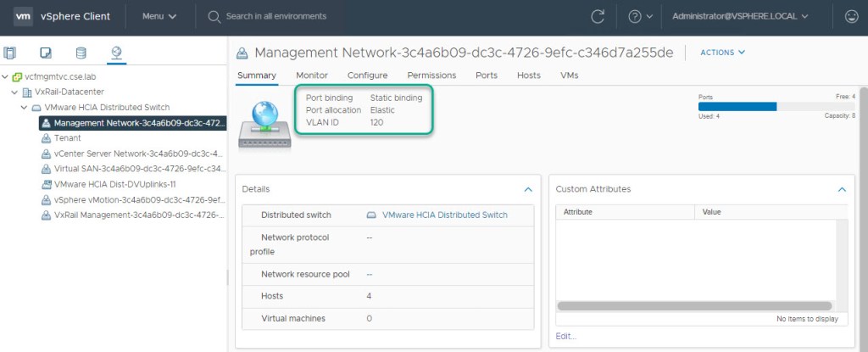
Task: Click the Custom Attributes horizontal scrollbar
Action: pyautogui.click(x=693, y=305)
